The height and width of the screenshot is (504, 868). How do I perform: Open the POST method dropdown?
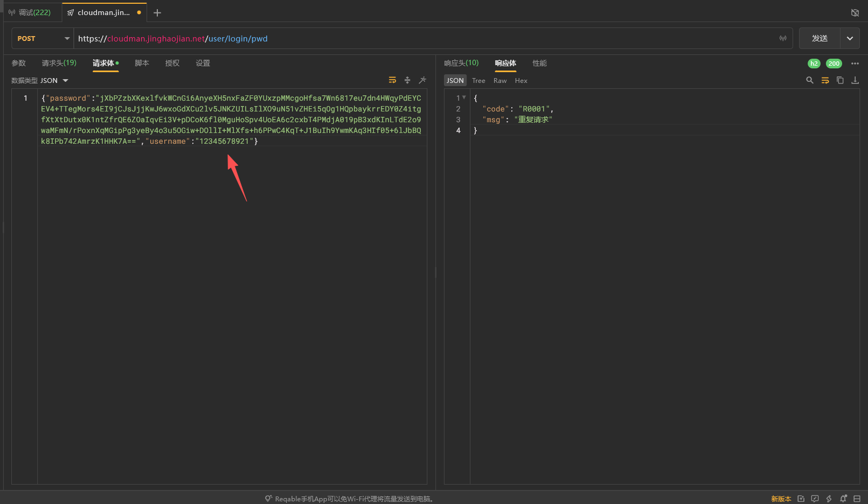43,39
